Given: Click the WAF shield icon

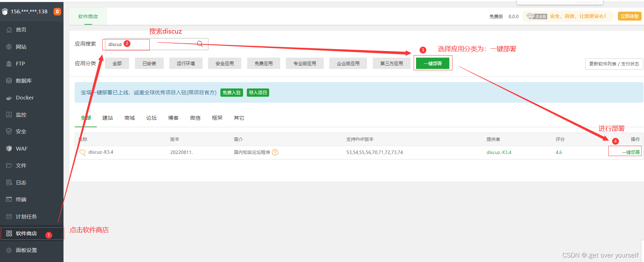Looking at the screenshot, I should 9,148.
